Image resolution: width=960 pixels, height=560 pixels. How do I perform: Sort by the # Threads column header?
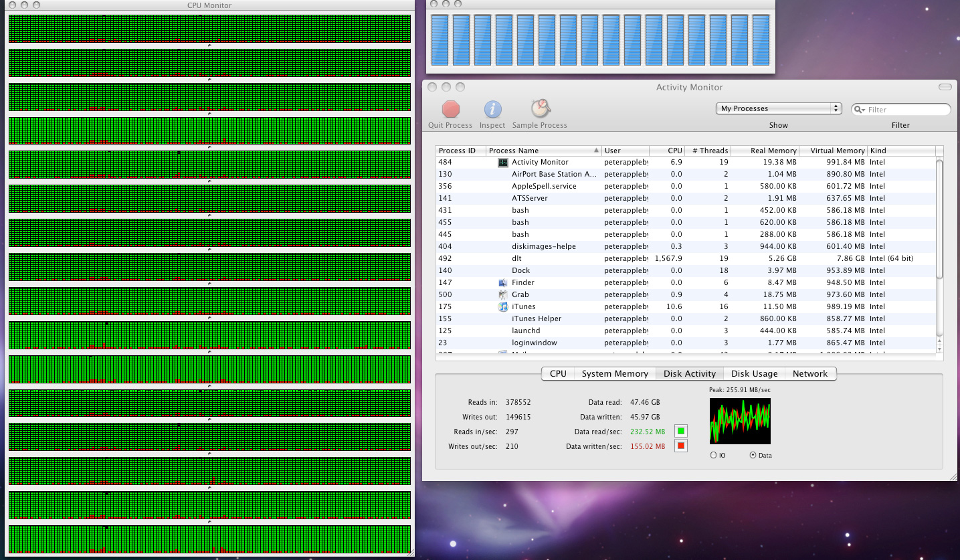(708, 151)
